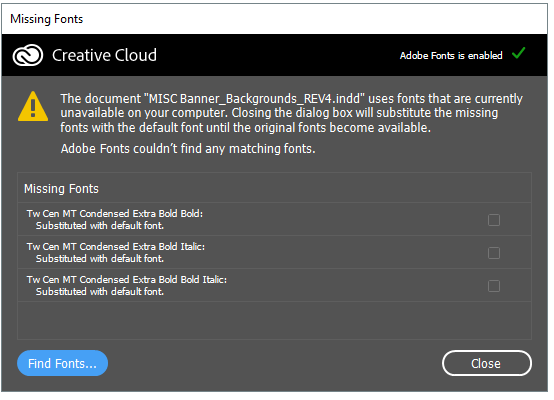The width and height of the screenshot is (554, 400).
Task: Select the Tw Cen MT Condensed Extra Bold Bold Italic row
Action: click(274, 285)
